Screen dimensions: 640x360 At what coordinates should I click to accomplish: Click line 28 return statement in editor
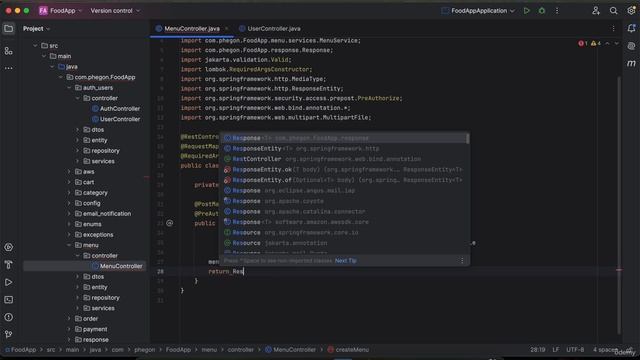pos(226,271)
